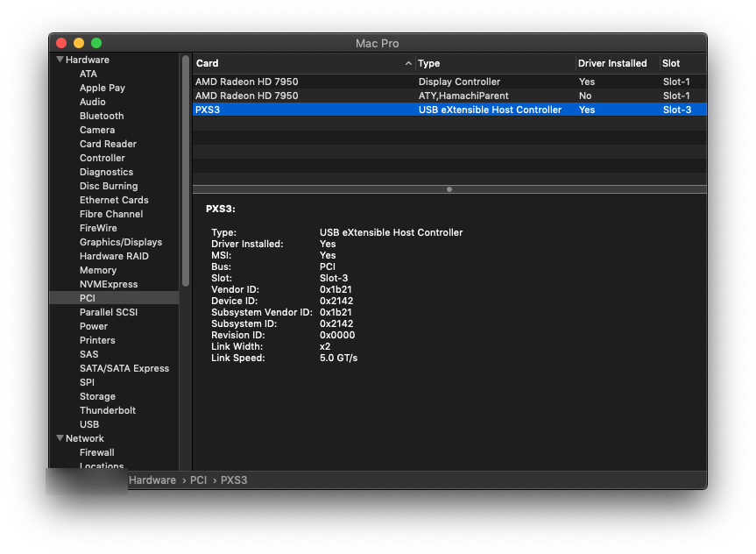Select NVMExpress in the sidebar
Image resolution: width=756 pixels, height=554 pixels.
click(x=109, y=284)
